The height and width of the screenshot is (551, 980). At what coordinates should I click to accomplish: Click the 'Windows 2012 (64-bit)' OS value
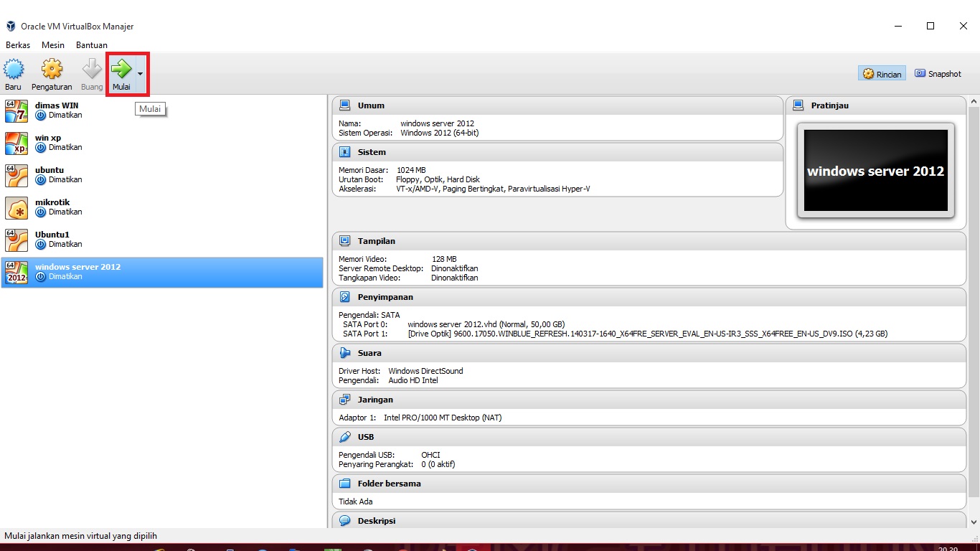click(440, 133)
